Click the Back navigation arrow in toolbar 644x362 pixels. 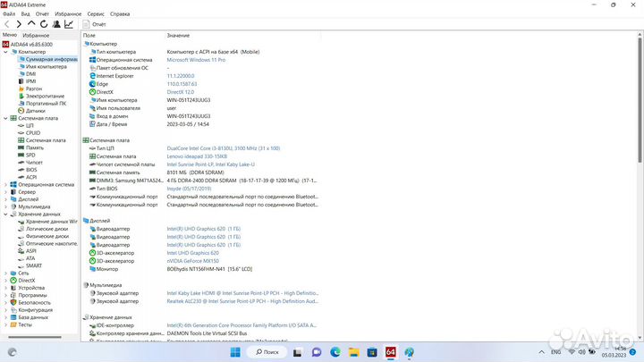(8, 24)
